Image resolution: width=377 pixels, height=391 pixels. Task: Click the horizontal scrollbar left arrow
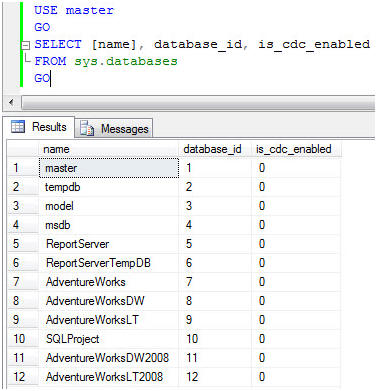pyautogui.click(x=11, y=102)
